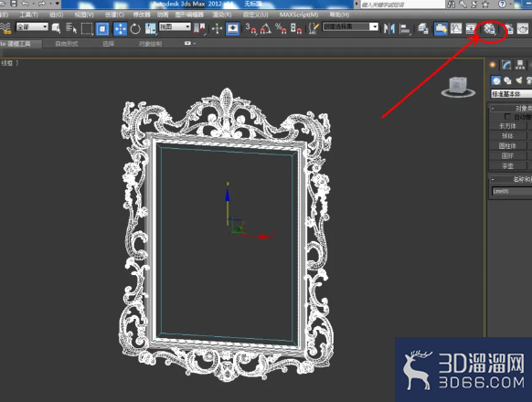
Task: Open Render Setup icon
Action: [508, 28]
